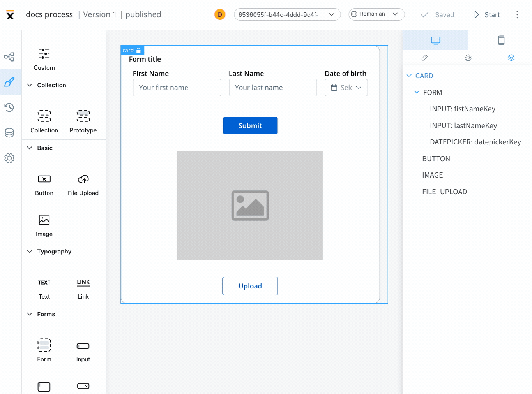
Task: Select IMAGE in layers tree
Action: pos(433,175)
